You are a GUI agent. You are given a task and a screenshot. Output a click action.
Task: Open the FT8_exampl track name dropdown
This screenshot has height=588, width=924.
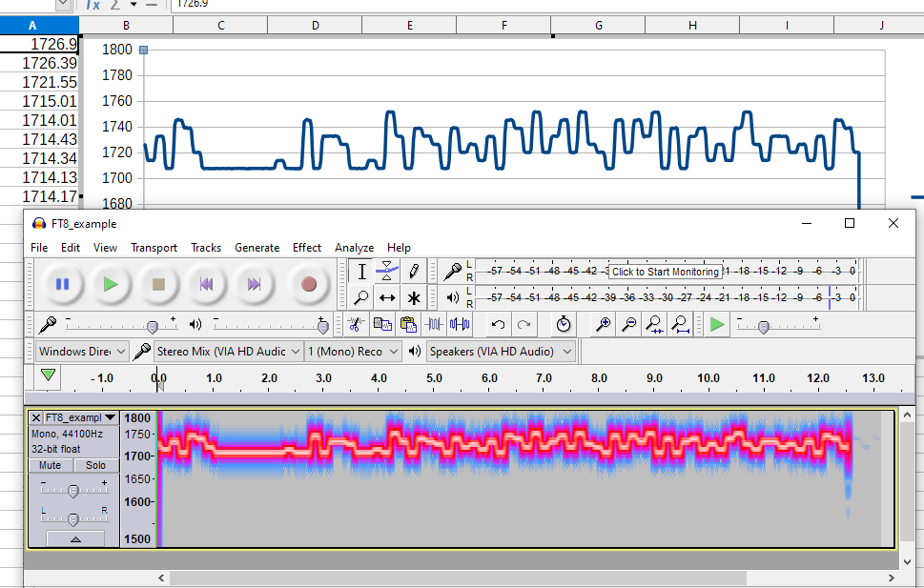pyautogui.click(x=81, y=417)
